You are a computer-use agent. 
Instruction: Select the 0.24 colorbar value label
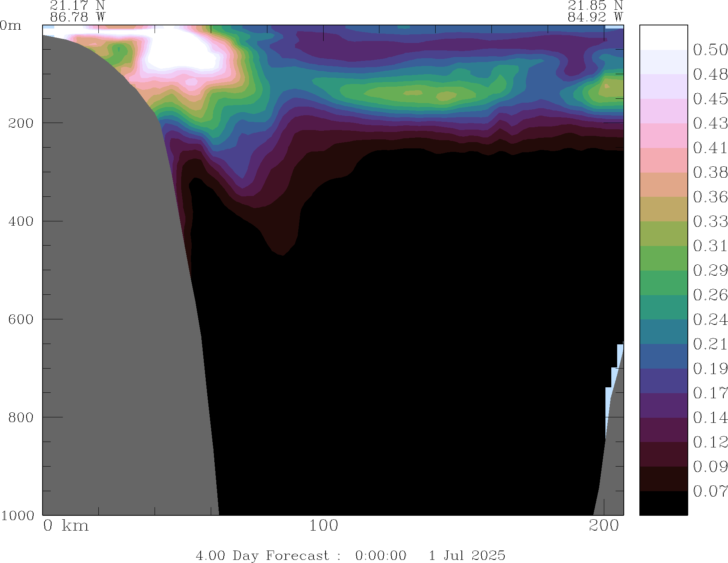point(710,319)
